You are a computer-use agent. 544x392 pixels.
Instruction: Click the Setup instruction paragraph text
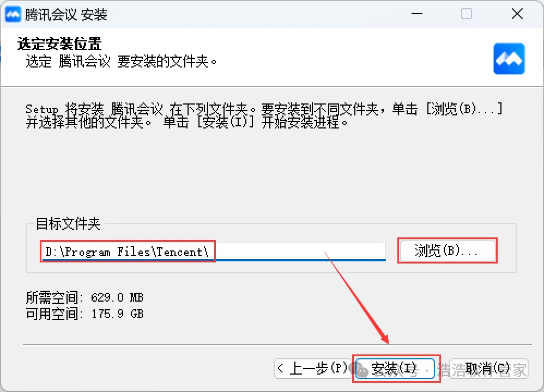click(x=264, y=116)
